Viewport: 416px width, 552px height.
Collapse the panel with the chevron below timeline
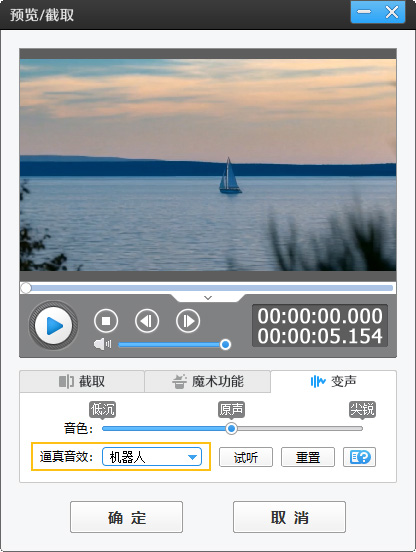[x=208, y=298]
